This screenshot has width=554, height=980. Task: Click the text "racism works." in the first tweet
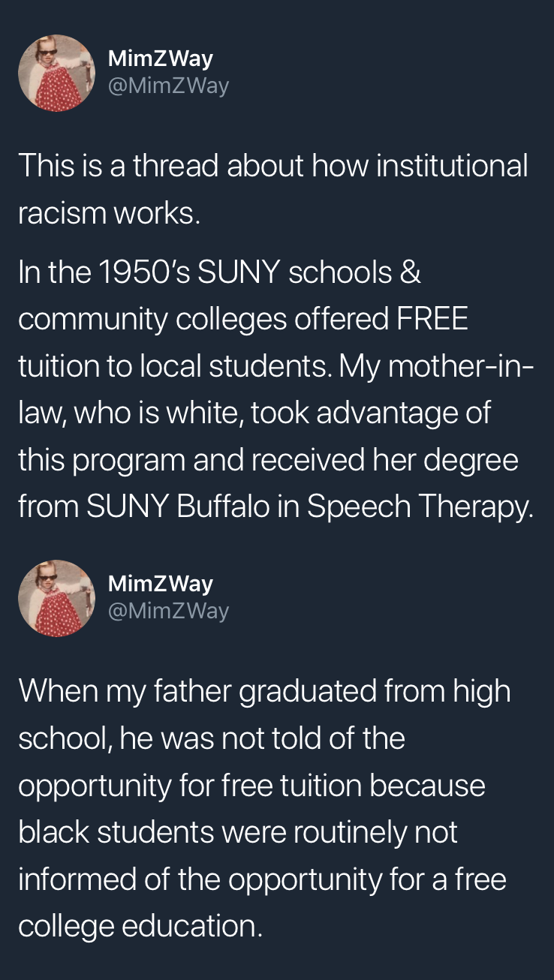click(x=110, y=213)
